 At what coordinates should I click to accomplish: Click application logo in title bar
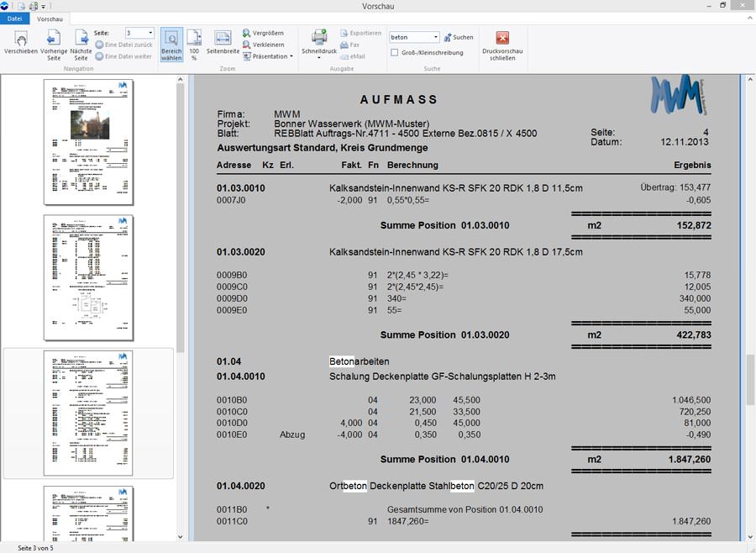click(4, 6)
